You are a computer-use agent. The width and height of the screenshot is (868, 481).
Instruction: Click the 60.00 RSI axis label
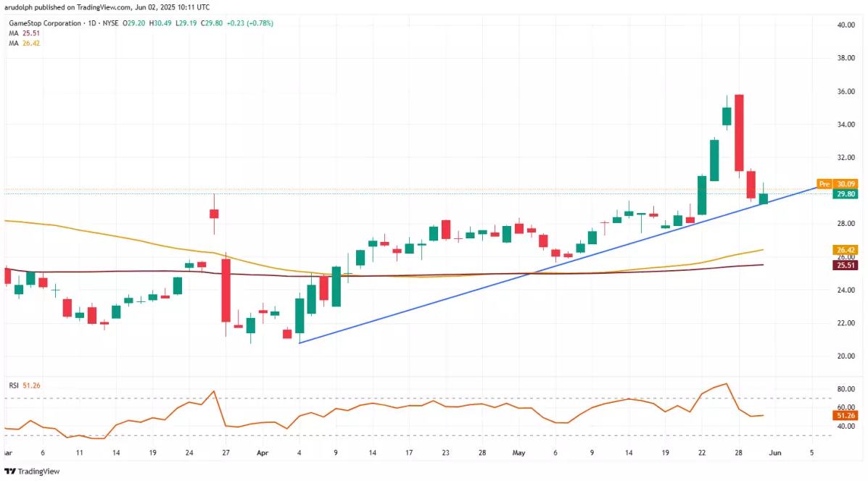coord(846,407)
